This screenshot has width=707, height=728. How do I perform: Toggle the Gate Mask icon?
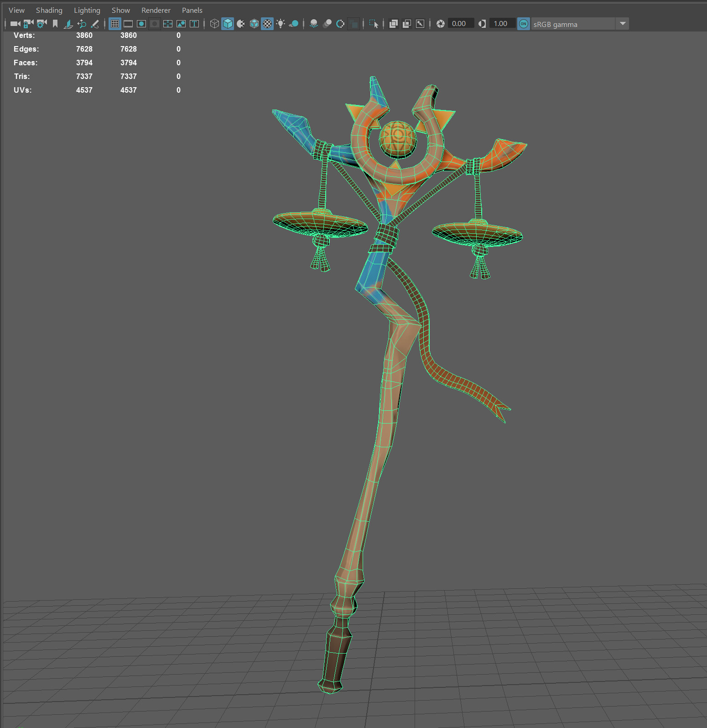coord(155,24)
